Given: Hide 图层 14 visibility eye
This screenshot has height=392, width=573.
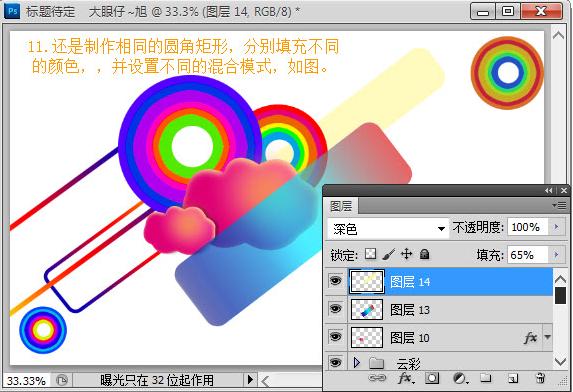Looking at the screenshot, I should [x=335, y=281].
